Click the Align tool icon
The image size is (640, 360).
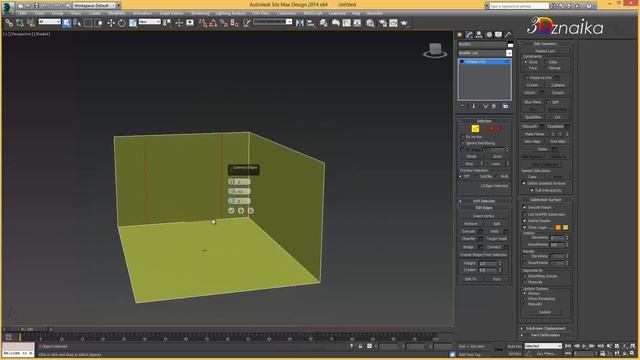click(x=311, y=23)
